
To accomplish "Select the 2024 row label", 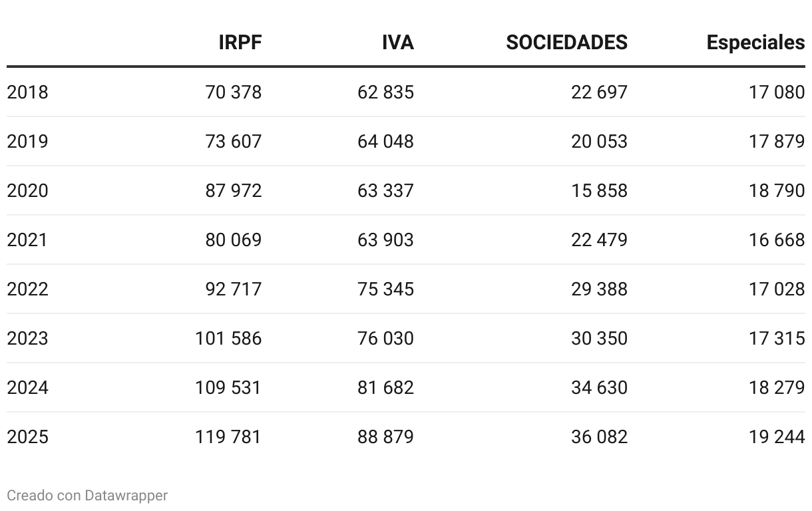I will click(x=27, y=387).
